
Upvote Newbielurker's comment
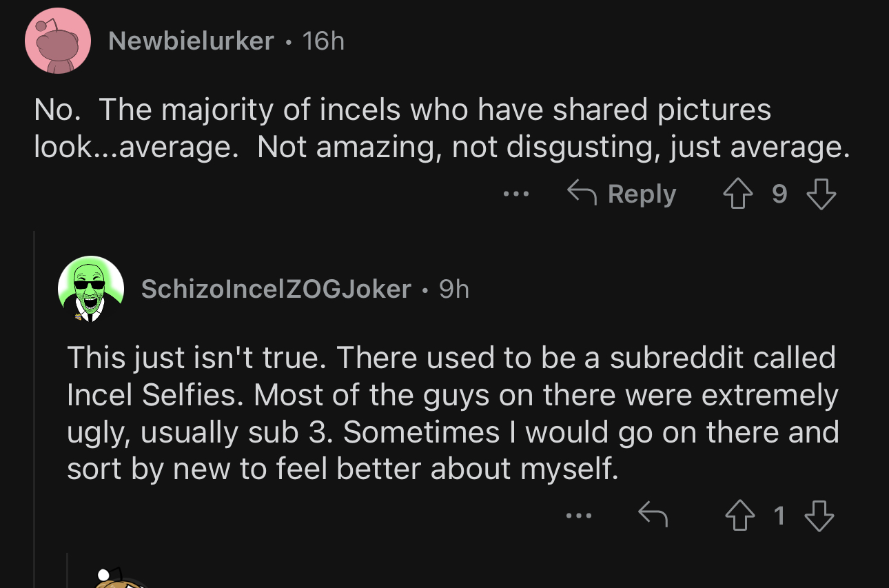tap(737, 194)
